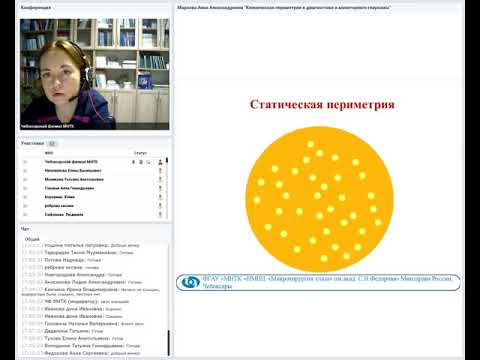Click the ЧФ МНТК (модератор) chat message
The image size is (480, 360).
tap(75, 301)
